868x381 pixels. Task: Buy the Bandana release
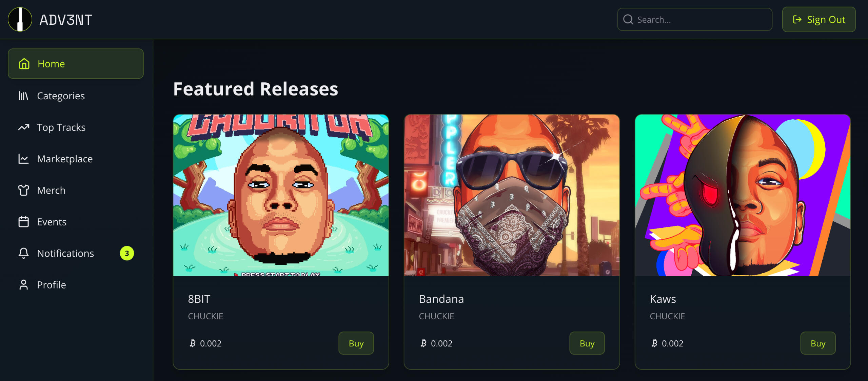(x=587, y=343)
